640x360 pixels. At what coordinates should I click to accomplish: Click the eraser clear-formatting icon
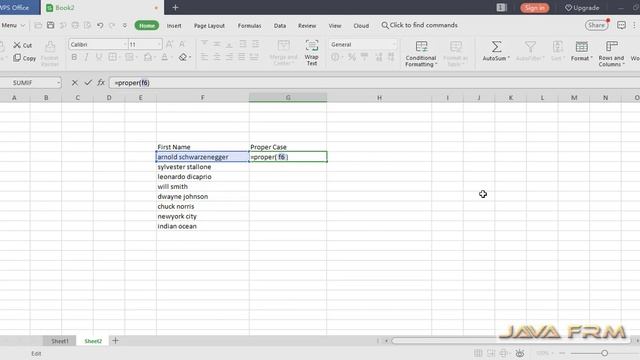tap(183, 58)
